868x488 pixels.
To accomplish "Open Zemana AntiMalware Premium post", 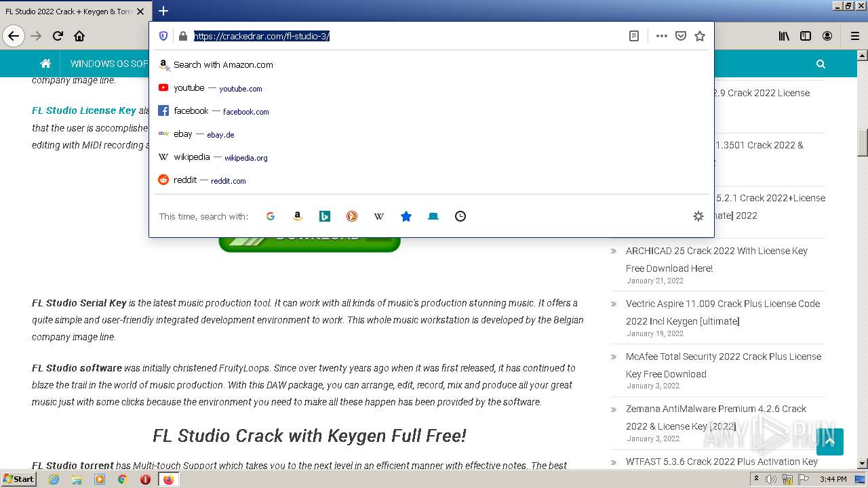I will pyautogui.click(x=716, y=418).
